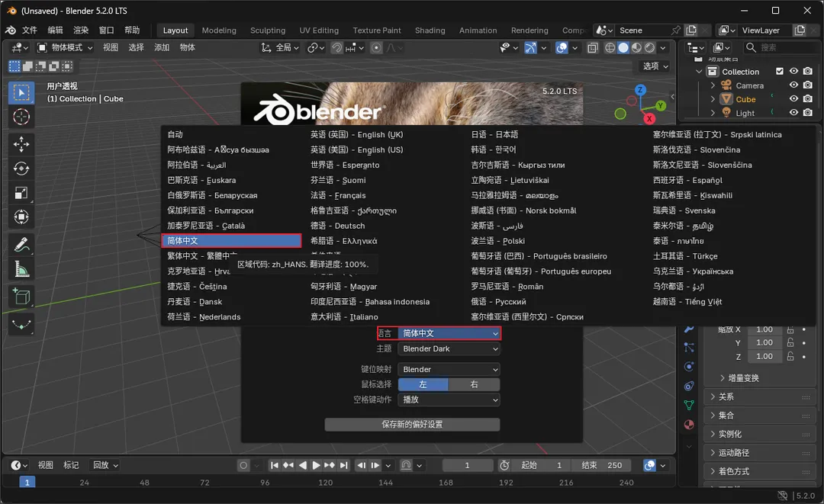Click the blue Z axis gizmo ball
The width and height of the screenshot is (824, 504).
pyautogui.click(x=640, y=90)
